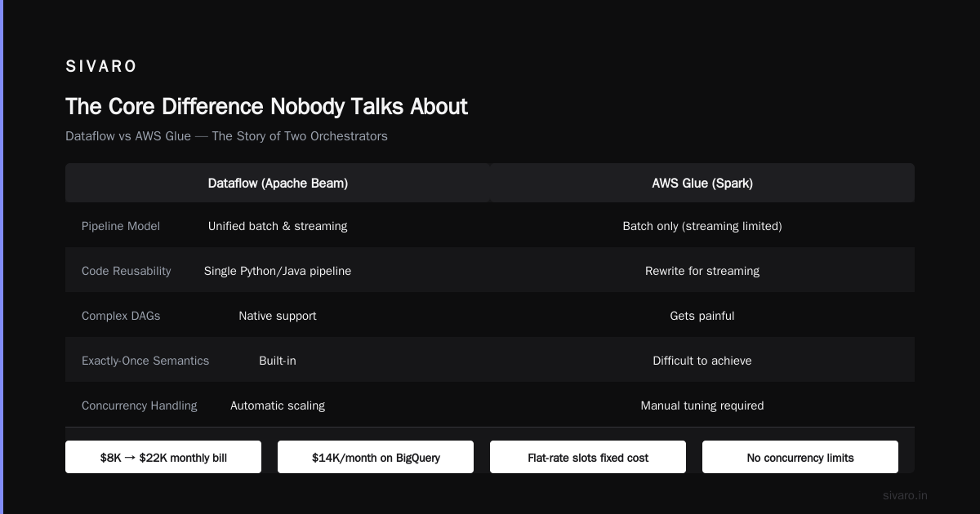
Task: Click the 'No concurrency limits' card
Action: tap(800, 457)
